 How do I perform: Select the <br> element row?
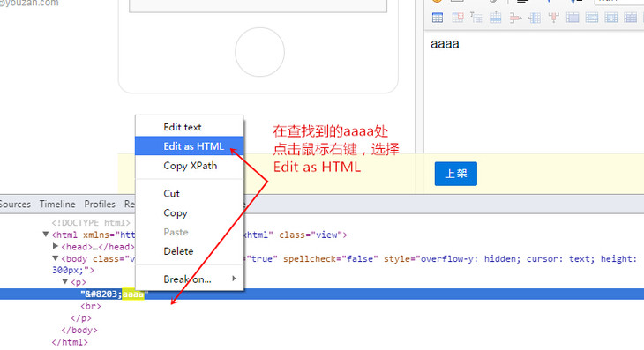pyautogui.click(x=91, y=306)
